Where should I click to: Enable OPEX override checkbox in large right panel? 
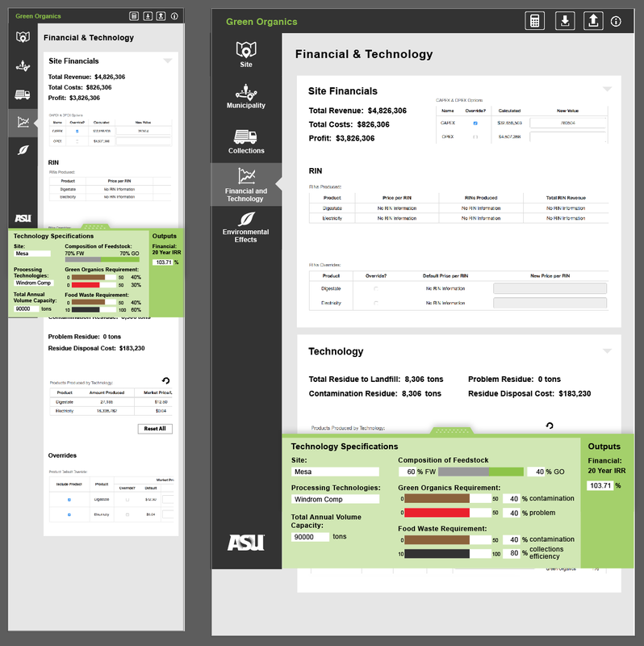(x=475, y=137)
